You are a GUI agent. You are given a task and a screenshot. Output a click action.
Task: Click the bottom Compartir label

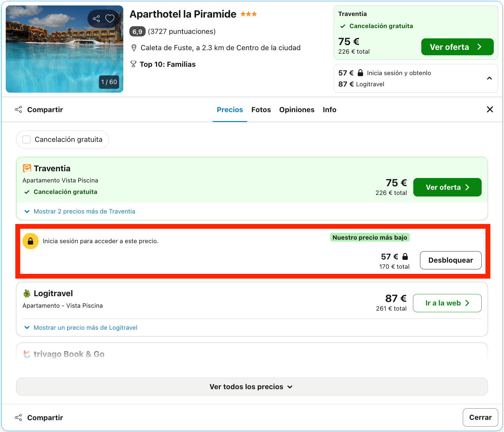(x=45, y=418)
